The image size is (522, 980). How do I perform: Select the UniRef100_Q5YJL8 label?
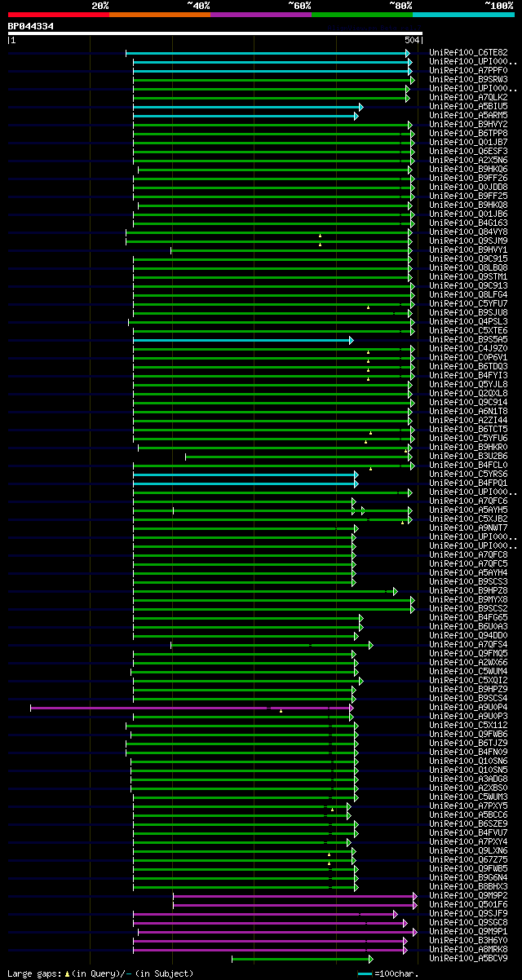(468, 385)
